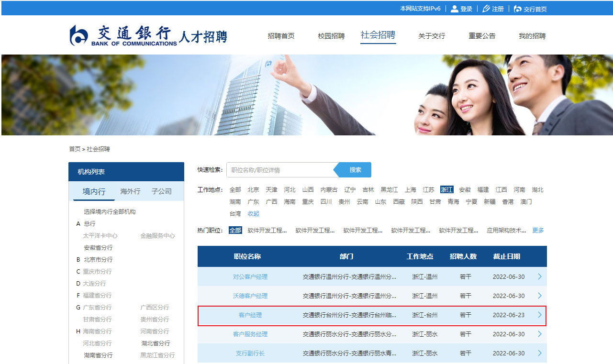Select 重庆市分行 in the list

97,271
